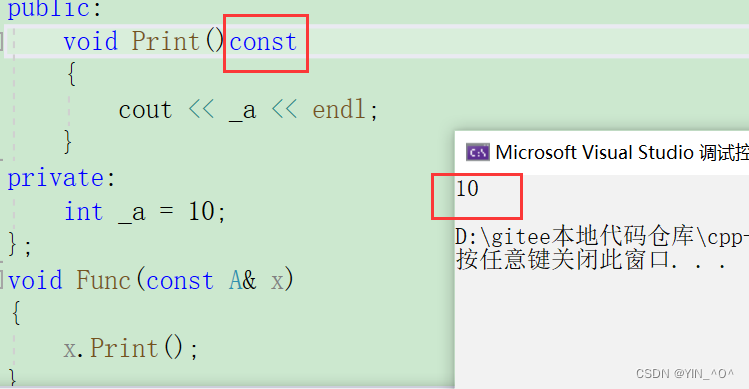The height and width of the screenshot is (389, 749).
Task: Click the int keyword of _a member
Action: 84,212
